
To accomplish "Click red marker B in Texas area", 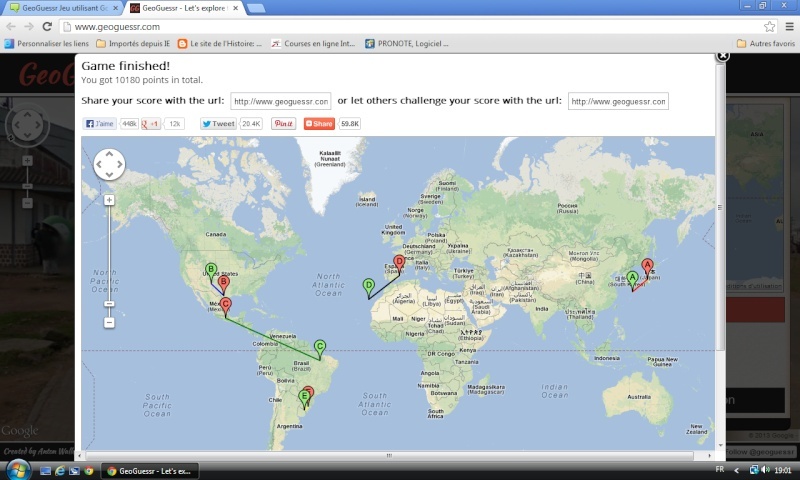I will click(x=223, y=284).
